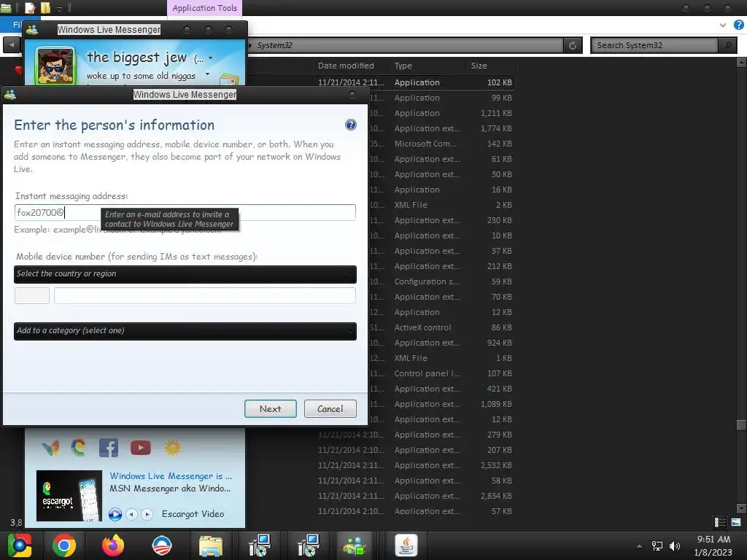The image size is (747, 560).
Task: Click the Next button
Action: pos(270,408)
